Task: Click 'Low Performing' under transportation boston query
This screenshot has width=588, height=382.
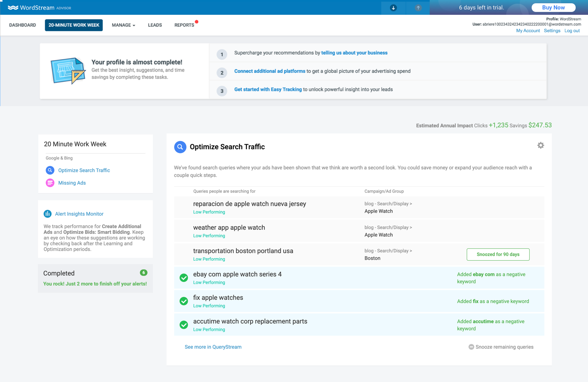Action: pos(209,259)
